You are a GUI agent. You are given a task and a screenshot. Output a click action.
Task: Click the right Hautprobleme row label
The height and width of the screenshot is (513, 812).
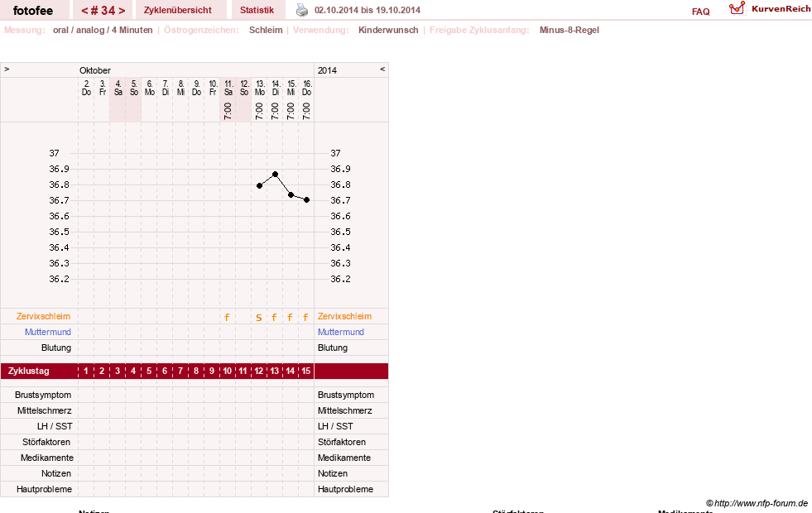tap(345, 489)
